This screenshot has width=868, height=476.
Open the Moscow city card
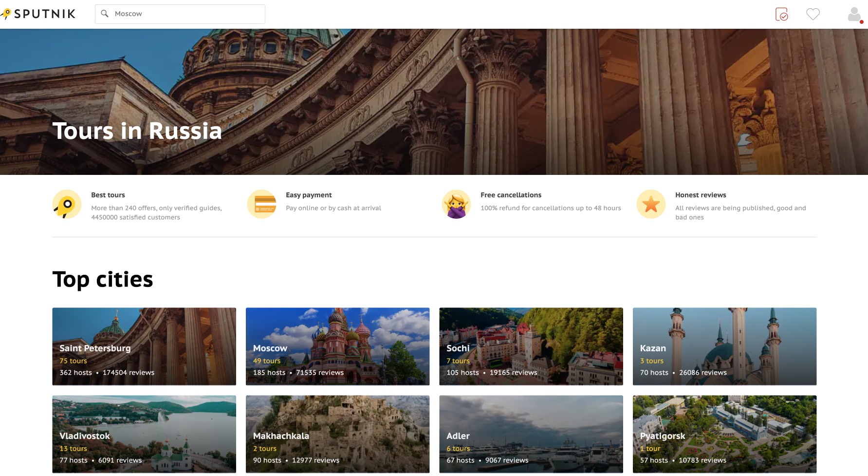coord(337,346)
